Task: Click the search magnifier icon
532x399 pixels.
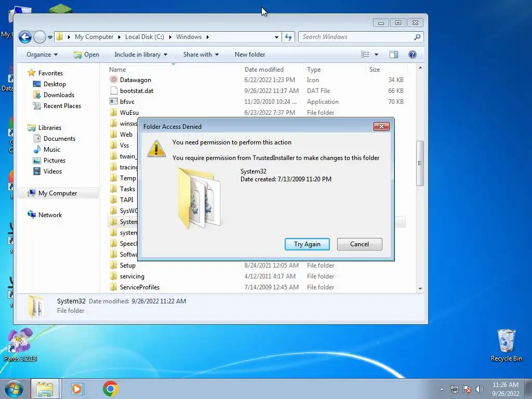Action: coord(417,37)
